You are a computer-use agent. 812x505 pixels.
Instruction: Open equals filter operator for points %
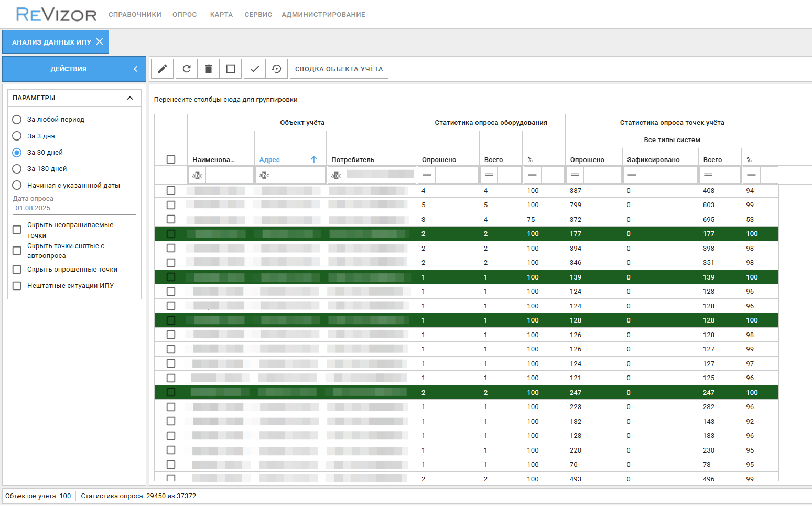click(752, 175)
